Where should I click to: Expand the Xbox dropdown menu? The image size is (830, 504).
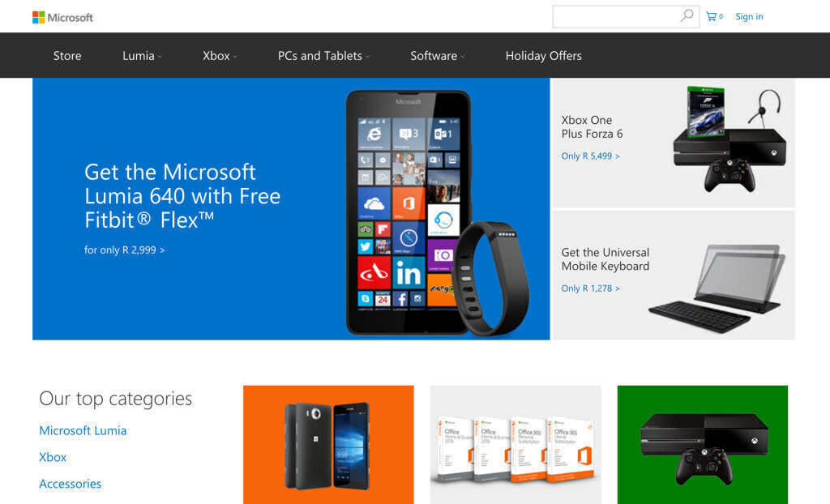(x=220, y=56)
